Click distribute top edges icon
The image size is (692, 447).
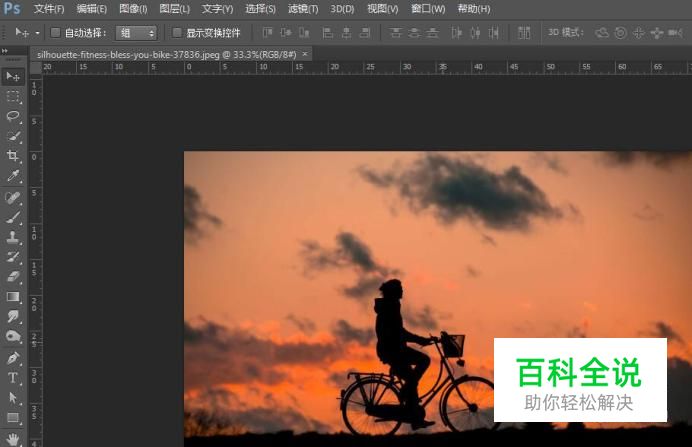point(395,33)
